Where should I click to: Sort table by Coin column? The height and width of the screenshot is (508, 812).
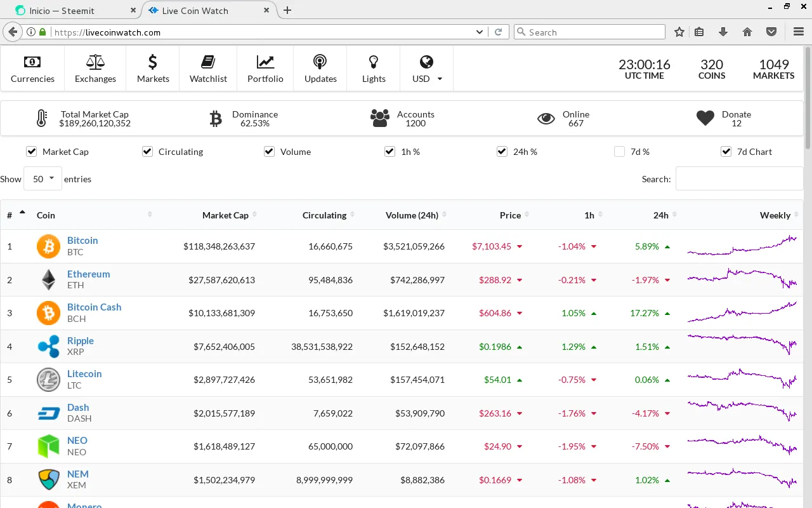pos(94,215)
